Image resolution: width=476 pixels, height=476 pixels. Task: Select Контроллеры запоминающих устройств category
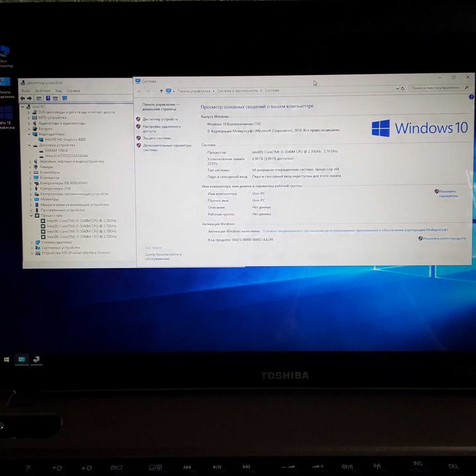[74, 194]
